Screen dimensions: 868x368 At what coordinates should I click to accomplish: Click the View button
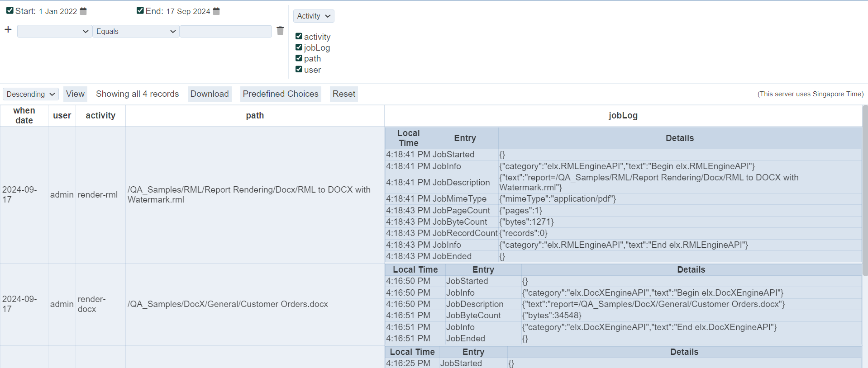(x=75, y=94)
